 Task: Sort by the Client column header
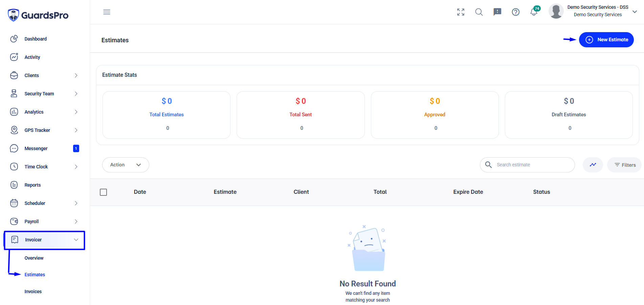301,192
